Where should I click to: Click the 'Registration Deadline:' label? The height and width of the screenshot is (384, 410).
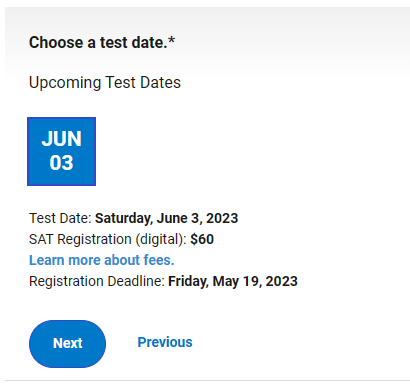97,281
